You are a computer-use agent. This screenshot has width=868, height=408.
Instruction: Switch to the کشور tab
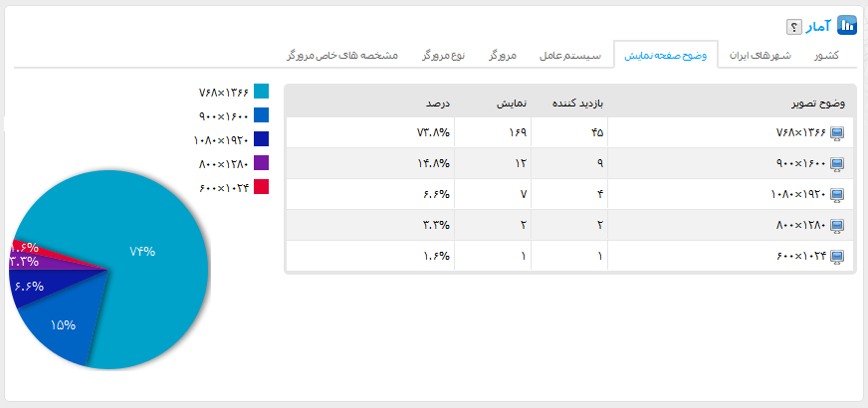coord(826,56)
